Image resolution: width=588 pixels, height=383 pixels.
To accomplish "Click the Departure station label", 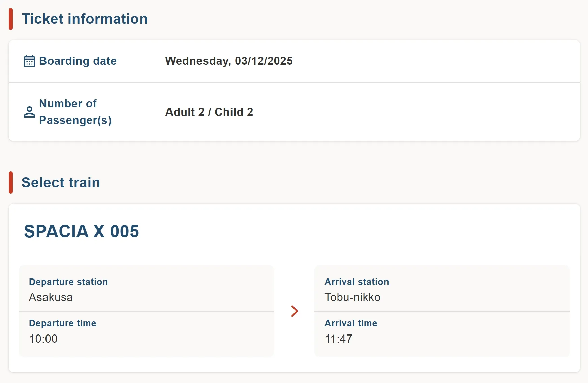I will tap(68, 282).
